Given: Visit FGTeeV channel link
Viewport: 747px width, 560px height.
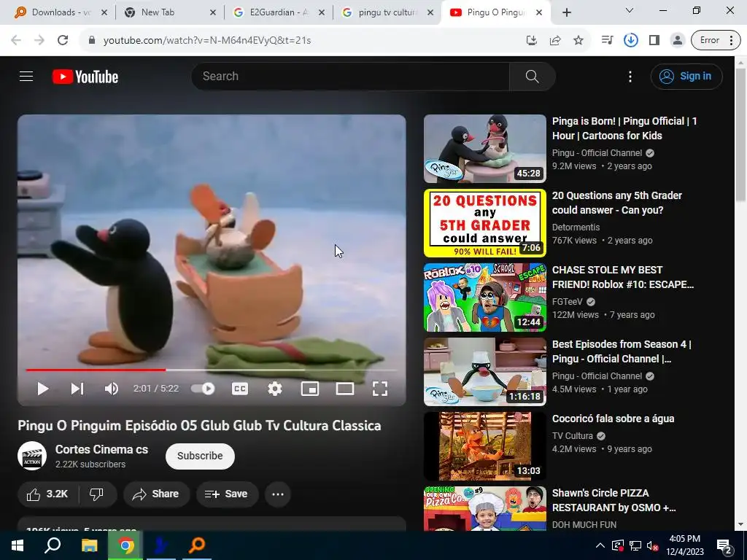Looking at the screenshot, I should pos(567,301).
